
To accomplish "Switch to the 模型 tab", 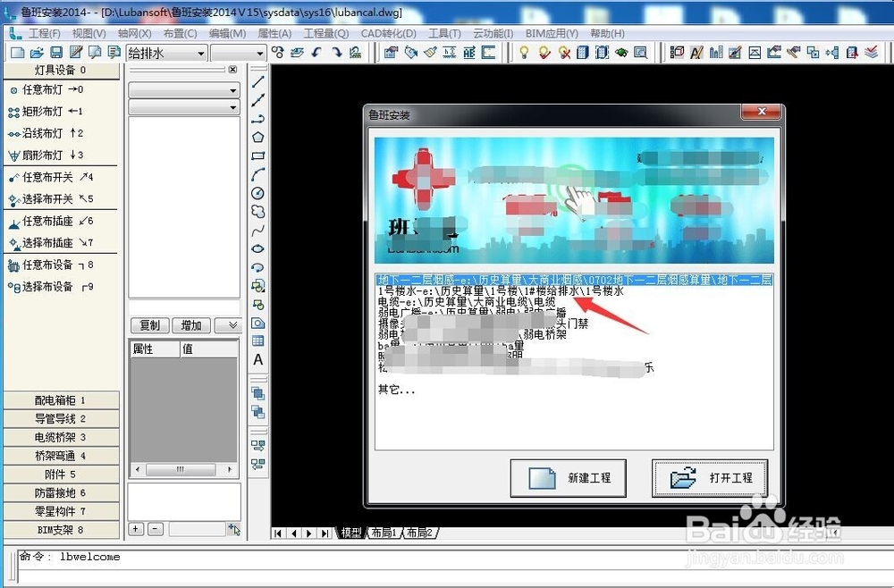I will [351, 533].
